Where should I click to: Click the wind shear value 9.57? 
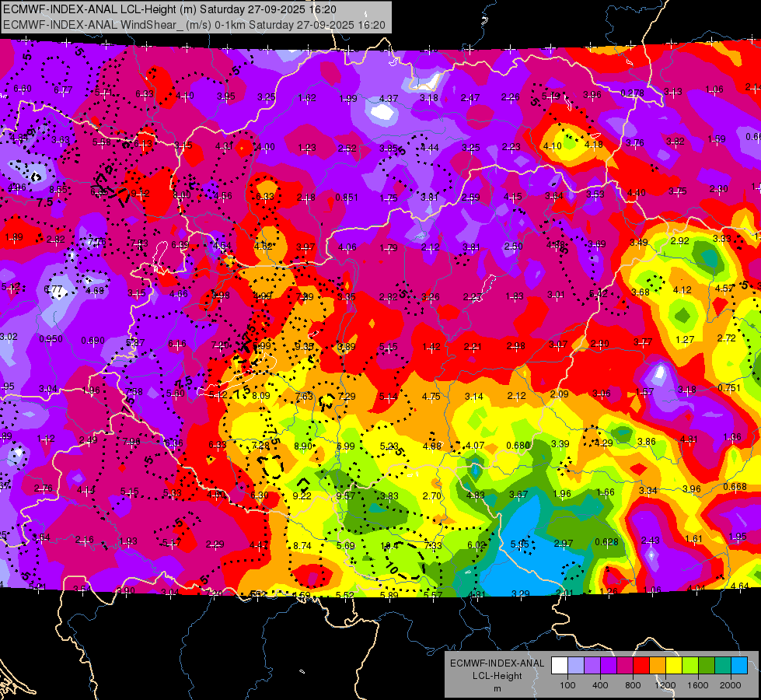(x=346, y=496)
